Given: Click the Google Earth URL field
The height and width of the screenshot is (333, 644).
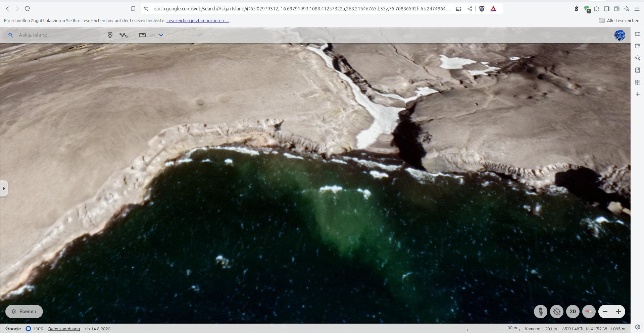Looking at the screenshot, I should pyautogui.click(x=302, y=9).
